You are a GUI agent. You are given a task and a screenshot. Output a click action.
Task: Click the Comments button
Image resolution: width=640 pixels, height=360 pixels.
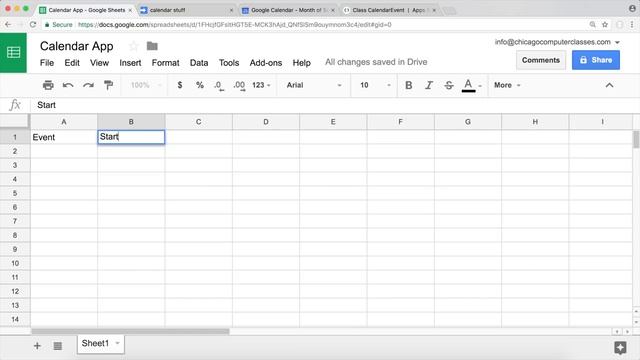pos(541,60)
